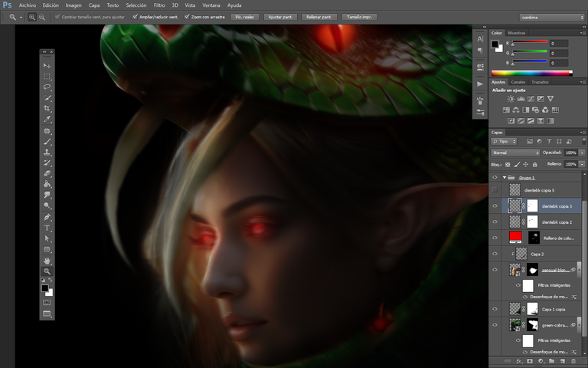Select the Move tool

click(x=47, y=66)
